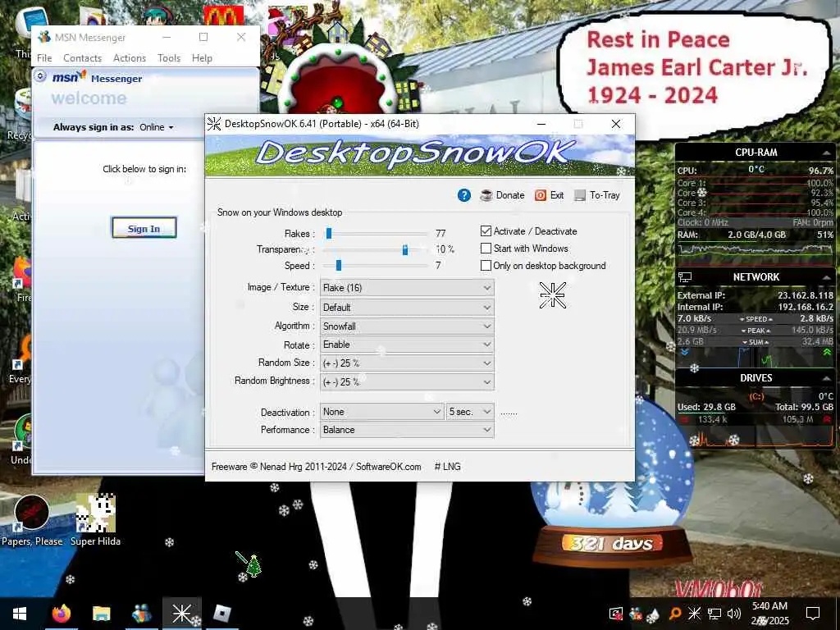Open Papers, Please desktop shortcut
Image resolution: width=840 pixels, height=630 pixels.
pyautogui.click(x=32, y=520)
